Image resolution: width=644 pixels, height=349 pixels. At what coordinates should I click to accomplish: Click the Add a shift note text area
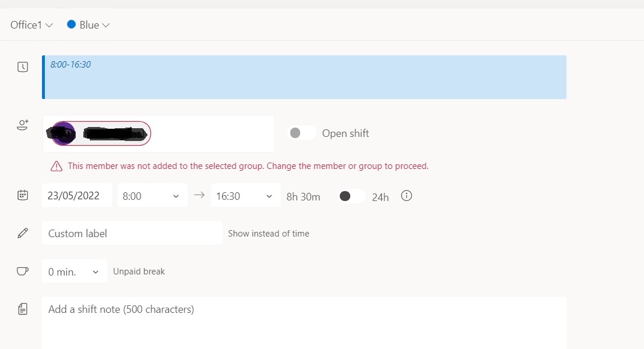point(304,323)
